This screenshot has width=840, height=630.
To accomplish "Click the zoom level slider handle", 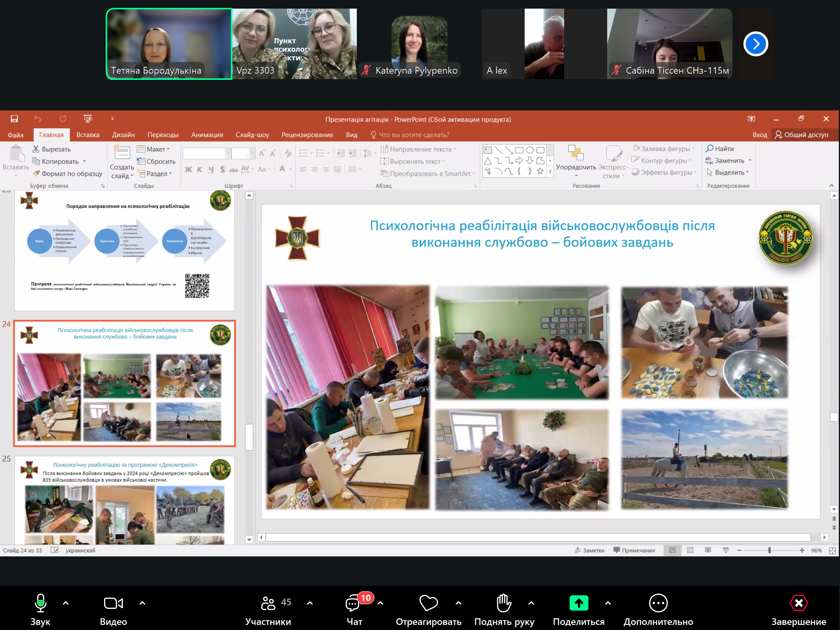I will (769, 550).
